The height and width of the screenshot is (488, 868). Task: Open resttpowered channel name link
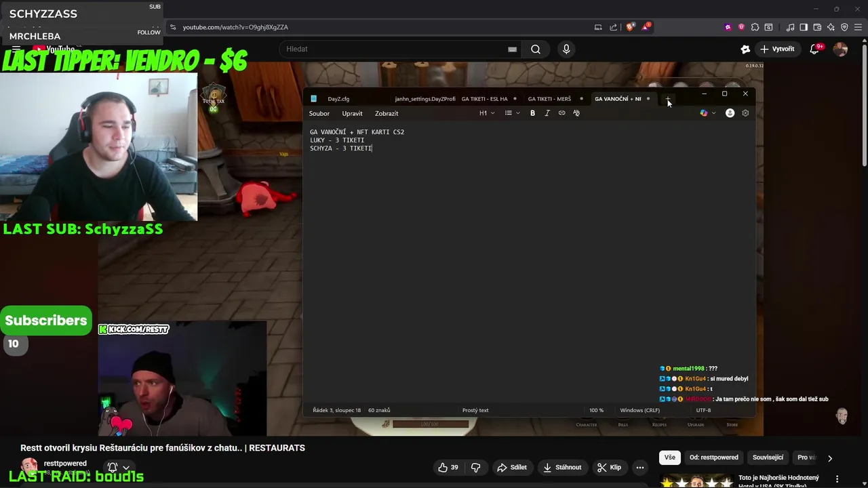click(65, 464)
